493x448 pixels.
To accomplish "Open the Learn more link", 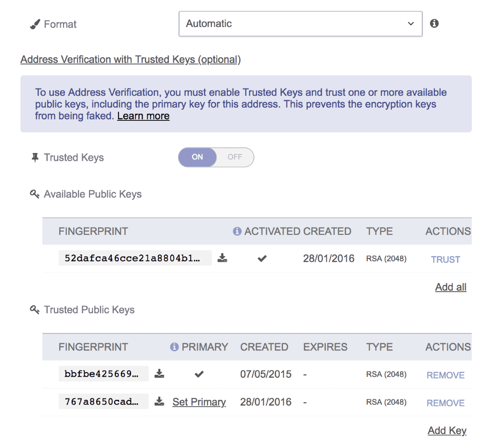I will coord(143,115).
